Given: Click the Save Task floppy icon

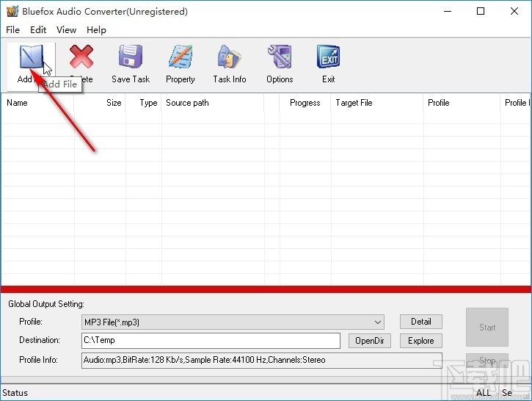Looking at the screenshot, I should point(131,57).
